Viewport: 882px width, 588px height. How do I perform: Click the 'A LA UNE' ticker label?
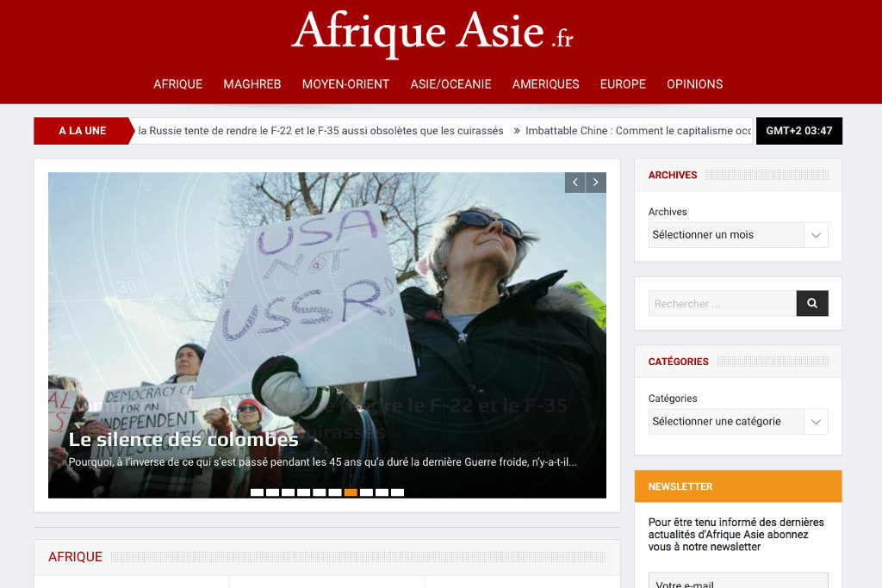[83, 131]
